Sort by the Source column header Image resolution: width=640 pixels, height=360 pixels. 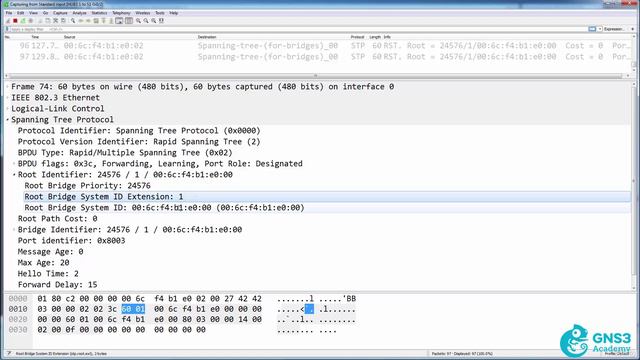point(69,37)
